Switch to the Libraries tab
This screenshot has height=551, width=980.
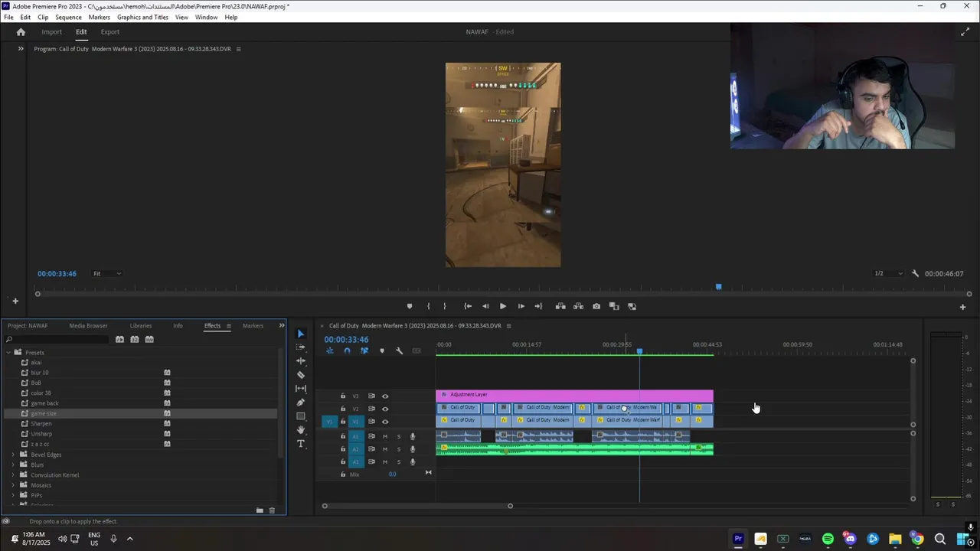click(x=141, y=326)
